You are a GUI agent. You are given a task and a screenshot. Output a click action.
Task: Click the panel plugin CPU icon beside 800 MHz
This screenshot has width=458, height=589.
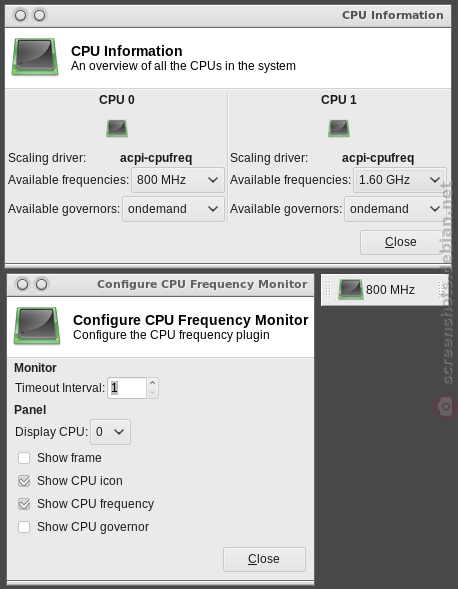(x=351, y=289)
